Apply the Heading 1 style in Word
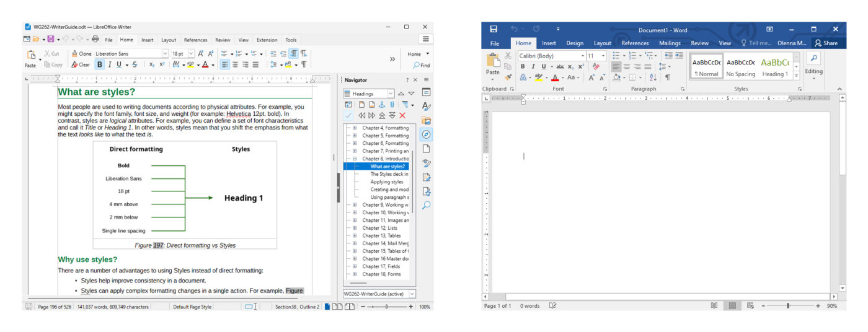This screenshot has width=868, height=332. pyautogui.click(x=775, y=67)
